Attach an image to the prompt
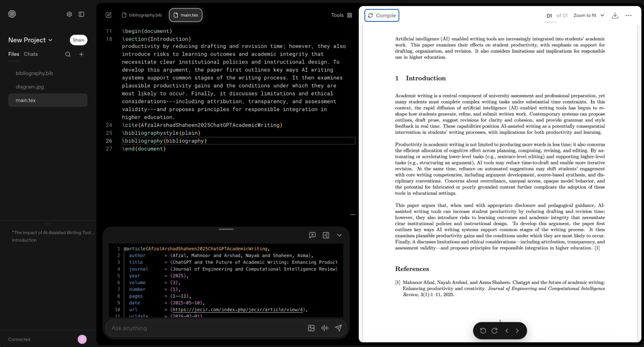 pos(311,328)
